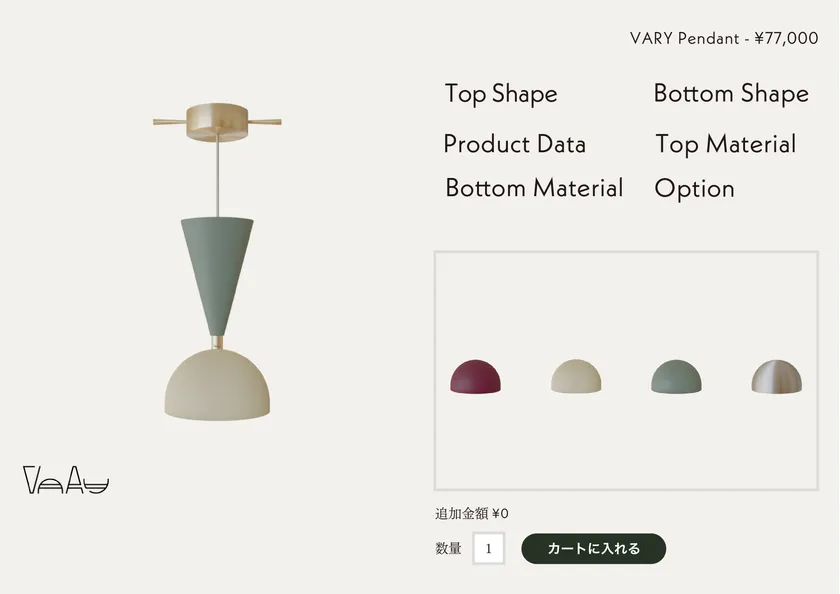Screen dimensions: 840x594
Task: Click the VARY logo
Action: [66, 481]
